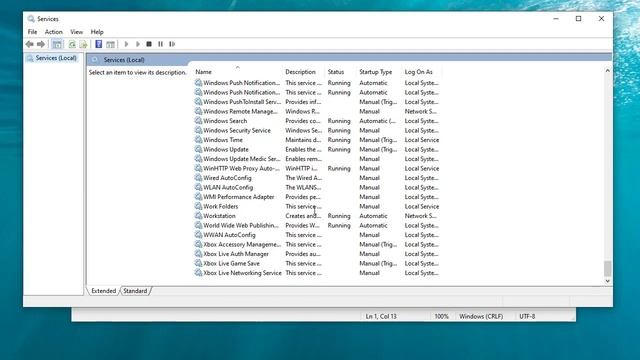Image resolution: width=640 pixels, height=360 pixels.
Task: Select WinHTTP Web Proxy Auto-... service
Action: tap(242, 168)
